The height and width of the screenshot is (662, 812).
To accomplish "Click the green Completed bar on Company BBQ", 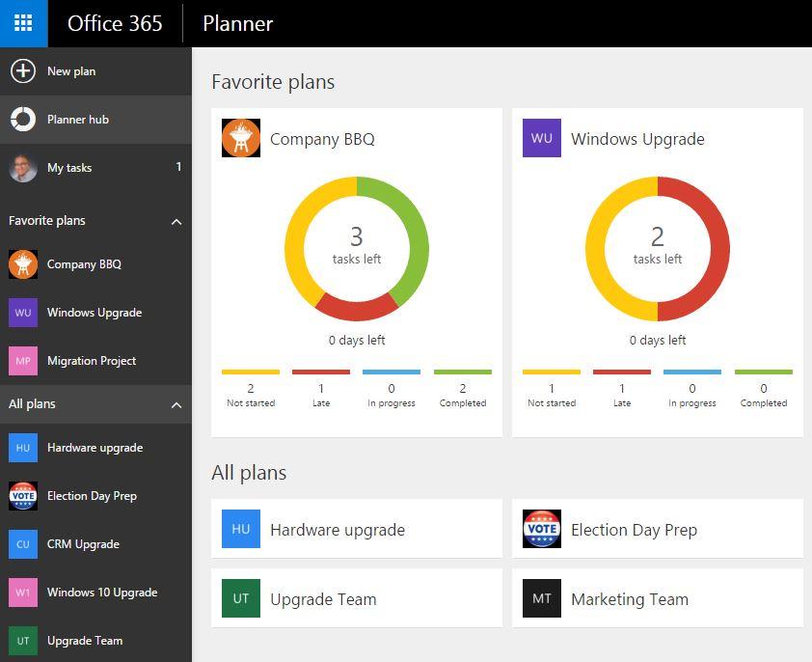I will pos(463,372).
